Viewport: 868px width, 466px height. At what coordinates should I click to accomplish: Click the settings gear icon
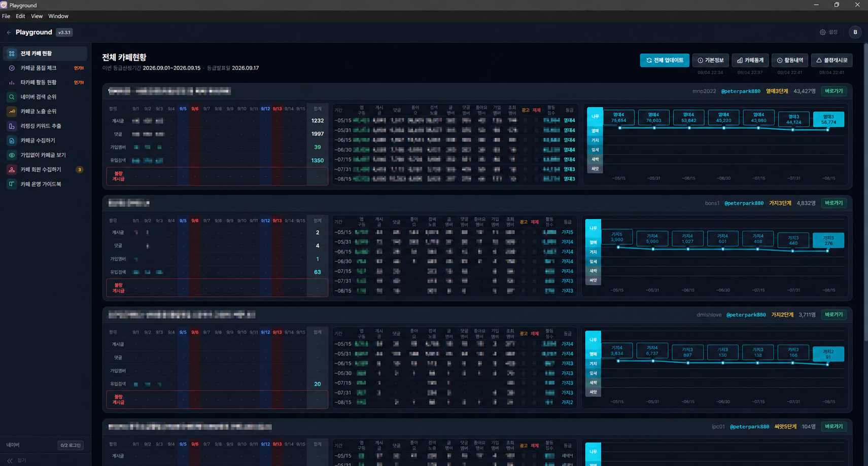(x=822, y=32)
